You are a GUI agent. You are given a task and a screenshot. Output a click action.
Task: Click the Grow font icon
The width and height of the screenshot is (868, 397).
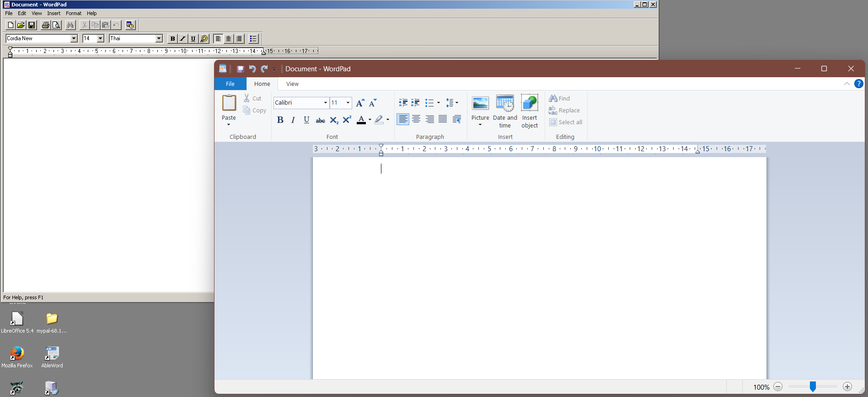tap(360, 103)
